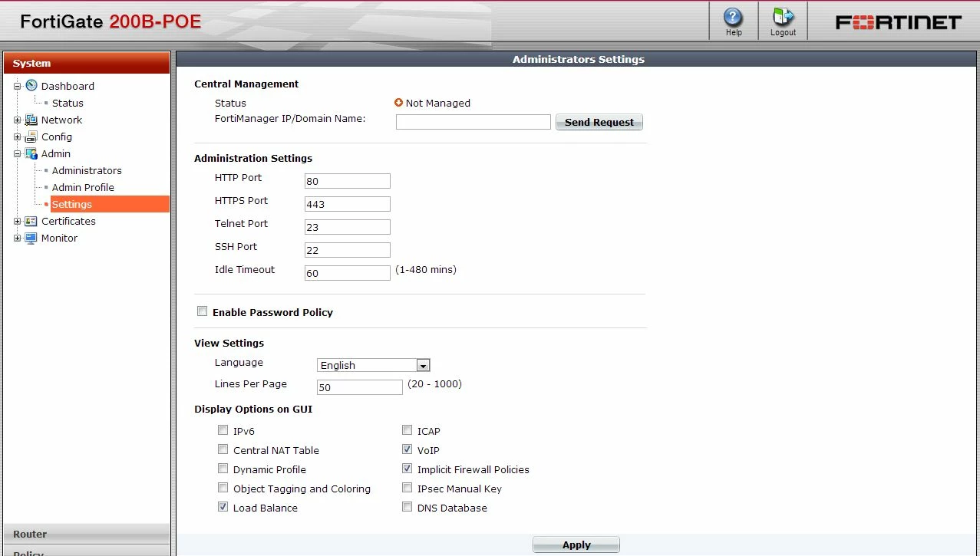Click the Send Request button
Viewport: 980px width, 556px height.
click(599, 122)
